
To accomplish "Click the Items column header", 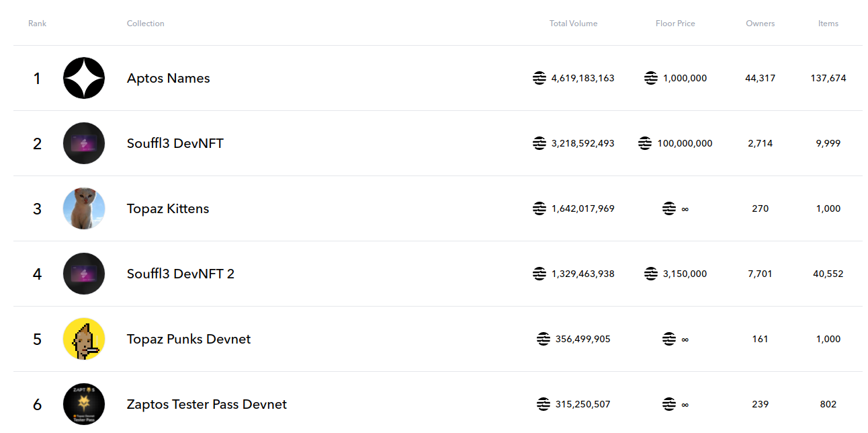I will 828,24.
